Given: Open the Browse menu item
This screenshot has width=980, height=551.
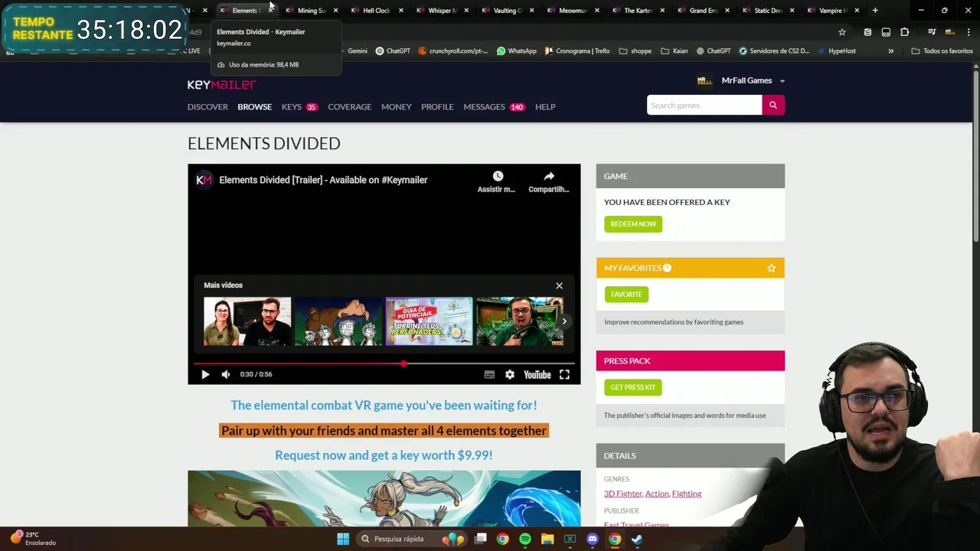Looking at the screenshot, I should pos(254,107).
